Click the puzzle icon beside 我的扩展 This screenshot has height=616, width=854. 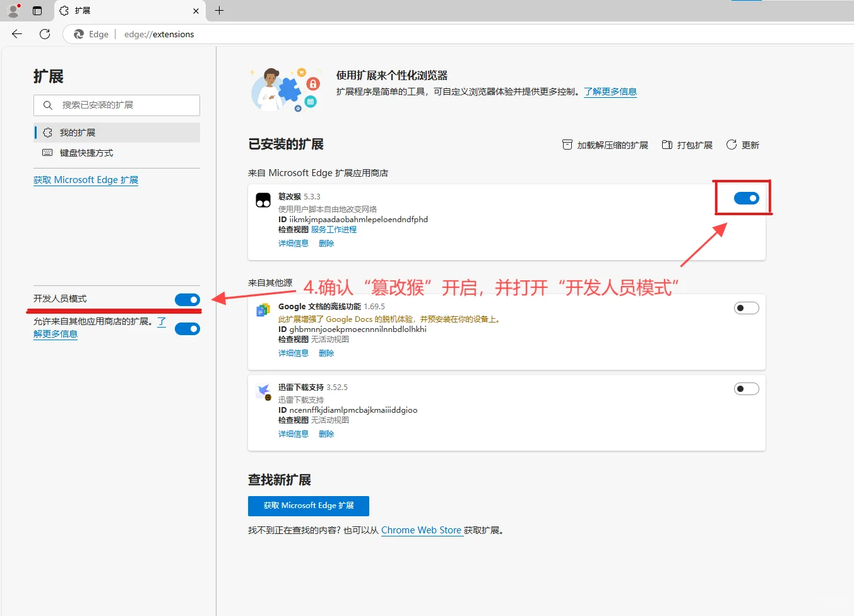click(47, 133)
